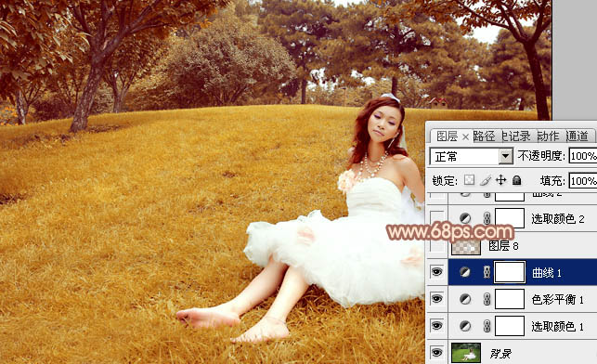Click the lock position move icon
The width and height of the screenshot is (597, 364).
[x=501, y=180]
